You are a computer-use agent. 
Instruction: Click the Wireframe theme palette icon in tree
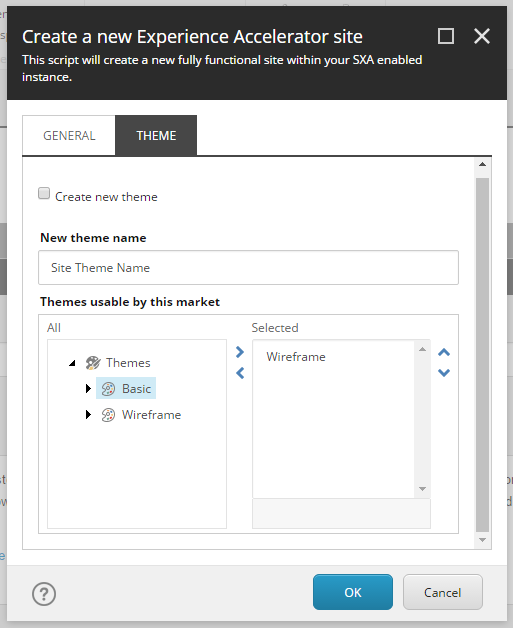coord(108,415)
